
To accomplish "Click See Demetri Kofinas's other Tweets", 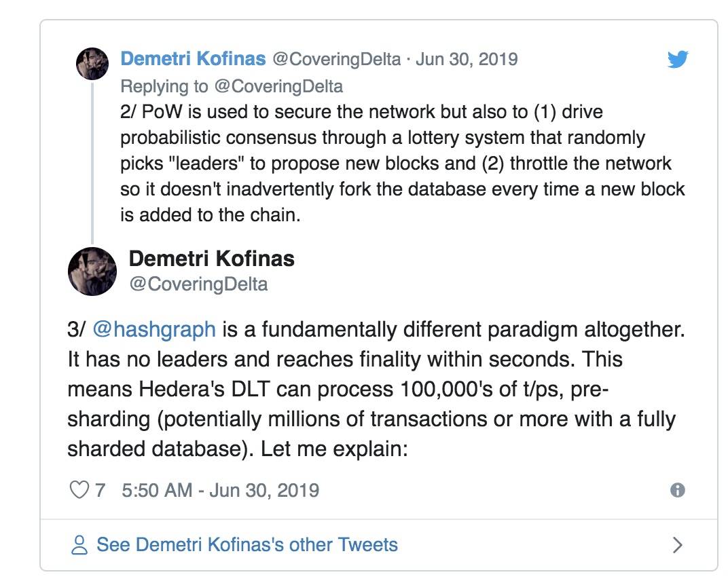I will coord(247,545).
